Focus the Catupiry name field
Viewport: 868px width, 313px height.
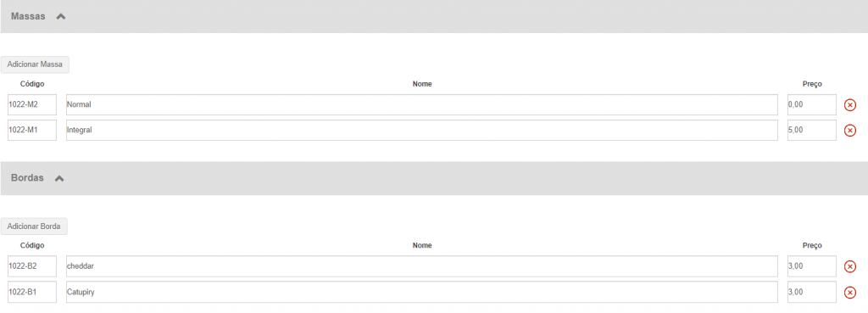[x=422, y=292]
